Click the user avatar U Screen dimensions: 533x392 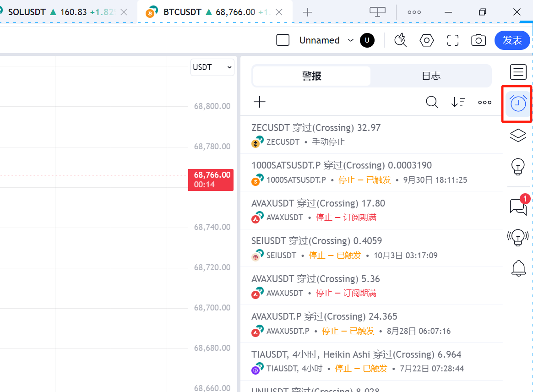[x=367, y=40]
